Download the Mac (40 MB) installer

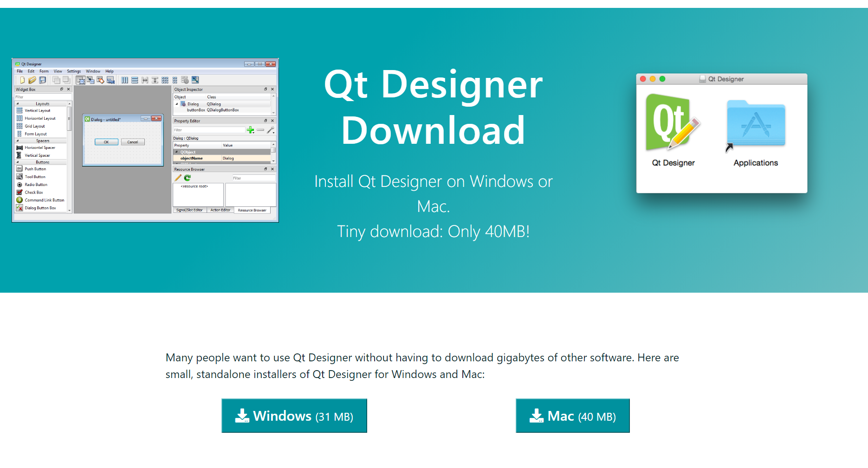573,416
